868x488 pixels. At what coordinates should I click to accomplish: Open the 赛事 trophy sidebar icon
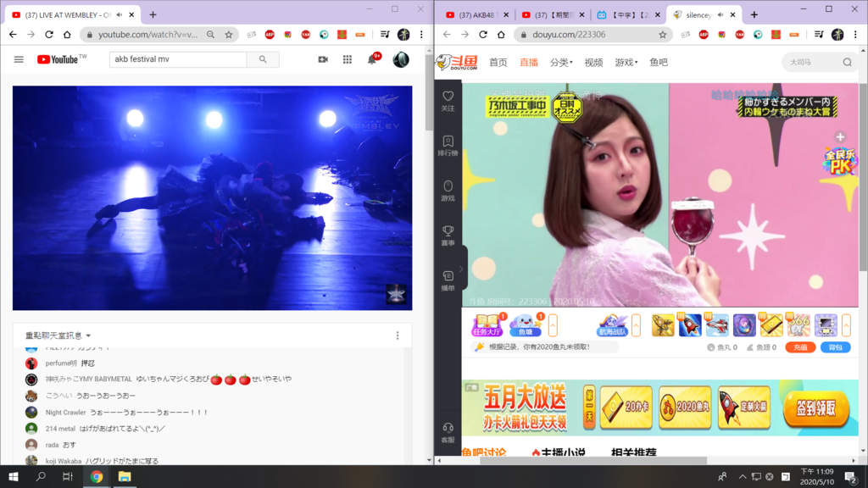448,236
